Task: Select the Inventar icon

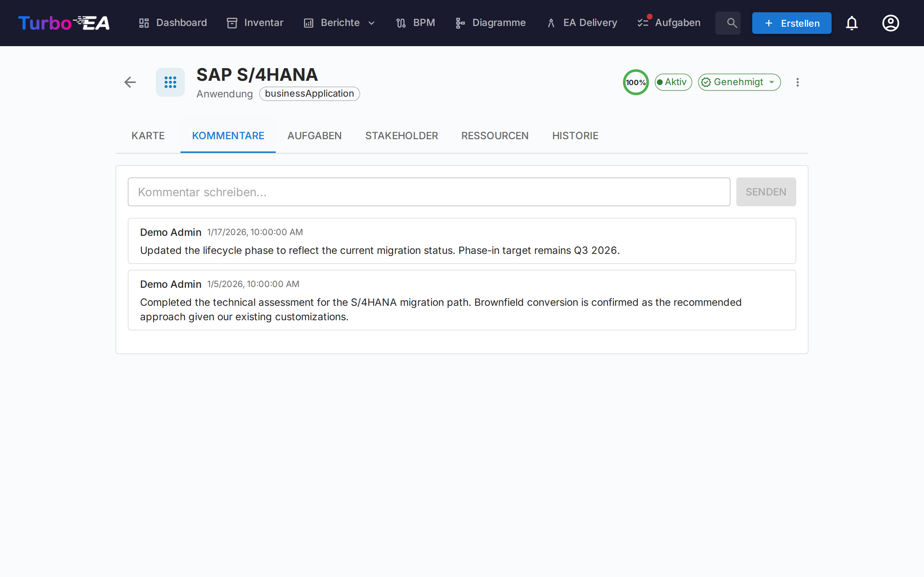Action: click(x=232, y=22)
